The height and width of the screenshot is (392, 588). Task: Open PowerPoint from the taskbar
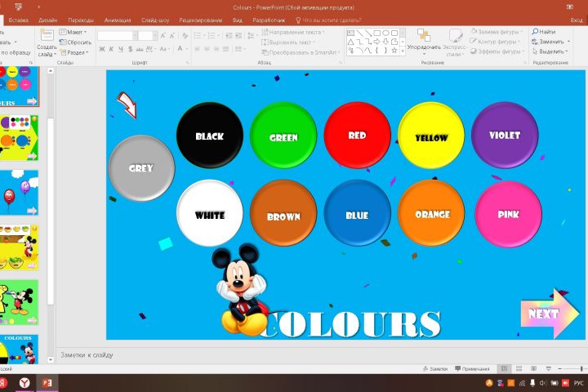pyautogui.click(x=47, y=383)
